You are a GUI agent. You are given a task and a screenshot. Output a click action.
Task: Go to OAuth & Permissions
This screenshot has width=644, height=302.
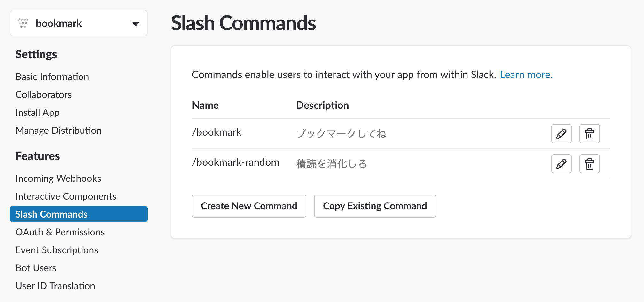click(x=60, y=232)
